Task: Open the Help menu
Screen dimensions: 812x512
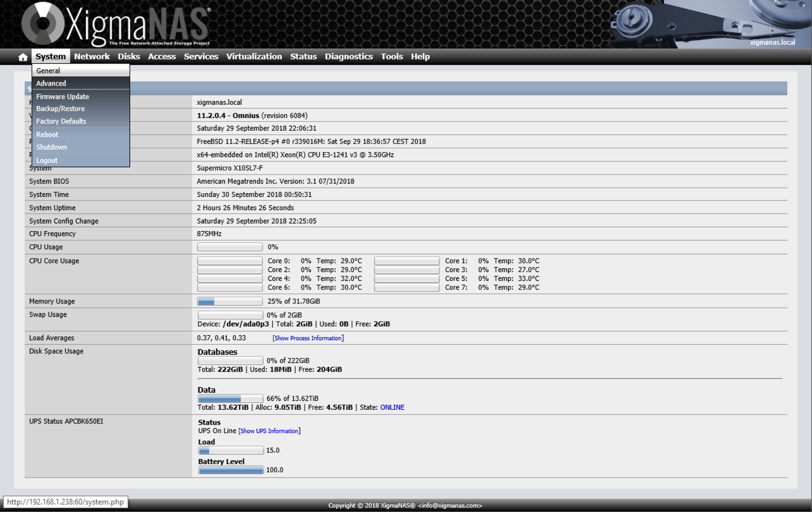Action: click(420, 57)
